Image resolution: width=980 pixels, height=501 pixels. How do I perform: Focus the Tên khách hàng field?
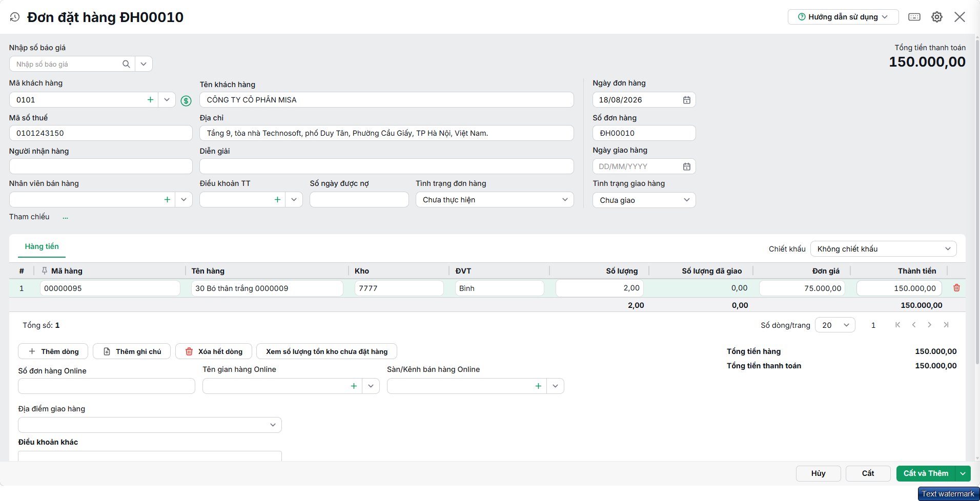pos(386,100)
